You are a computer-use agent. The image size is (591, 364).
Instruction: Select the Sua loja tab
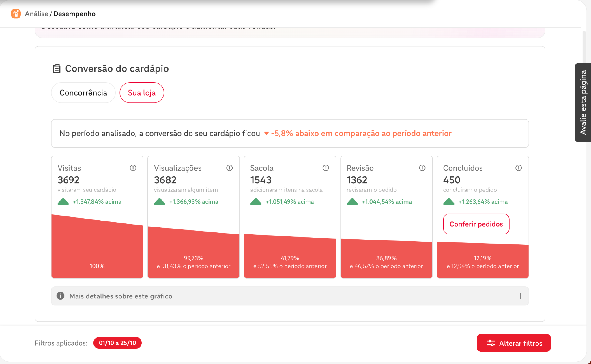tap(142, 93)
